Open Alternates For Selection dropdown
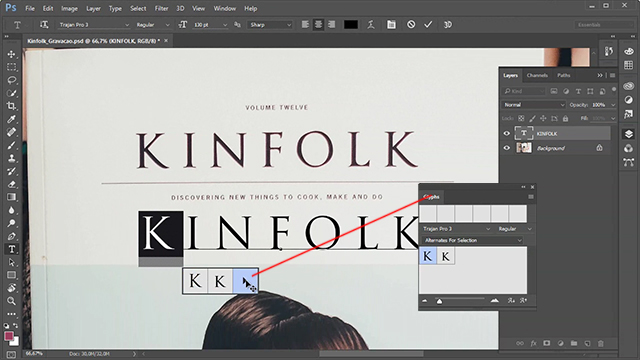The width and height of the screenshot is (640, 360). coord(472,240)
